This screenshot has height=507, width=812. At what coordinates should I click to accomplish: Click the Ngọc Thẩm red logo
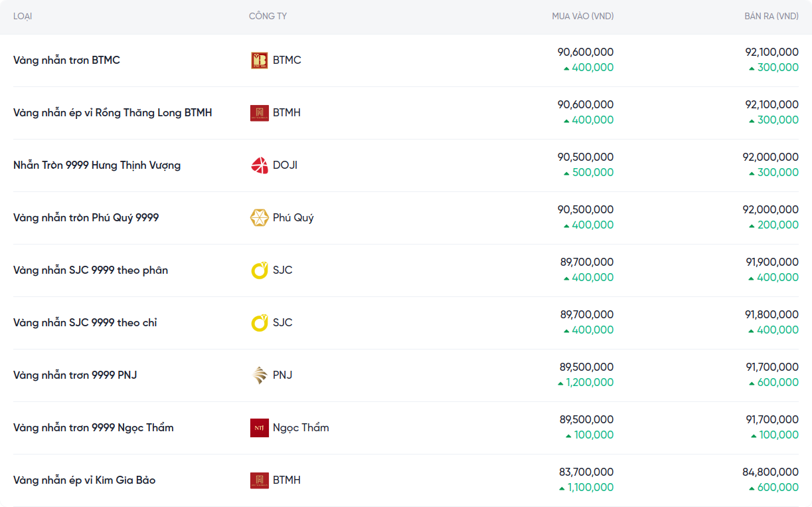259,428
